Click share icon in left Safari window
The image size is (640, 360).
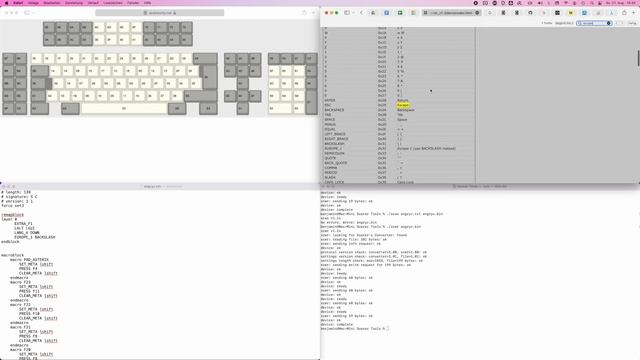pyautogui.click(x=304, y=13)
